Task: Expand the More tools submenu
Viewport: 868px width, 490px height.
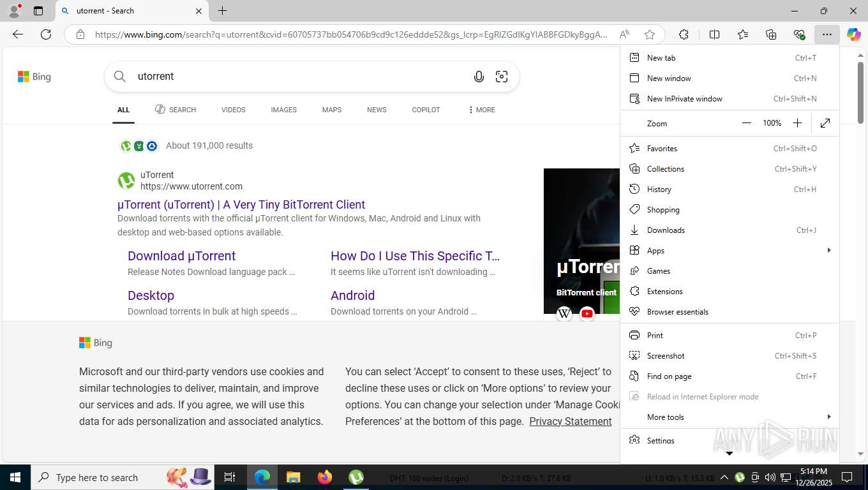Action: click(730, 417)
